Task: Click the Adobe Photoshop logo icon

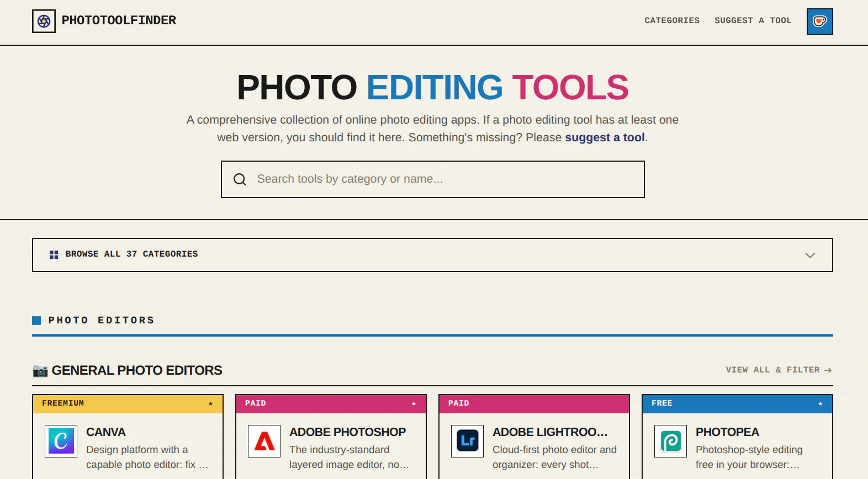Action: click(x=264, y=441)
